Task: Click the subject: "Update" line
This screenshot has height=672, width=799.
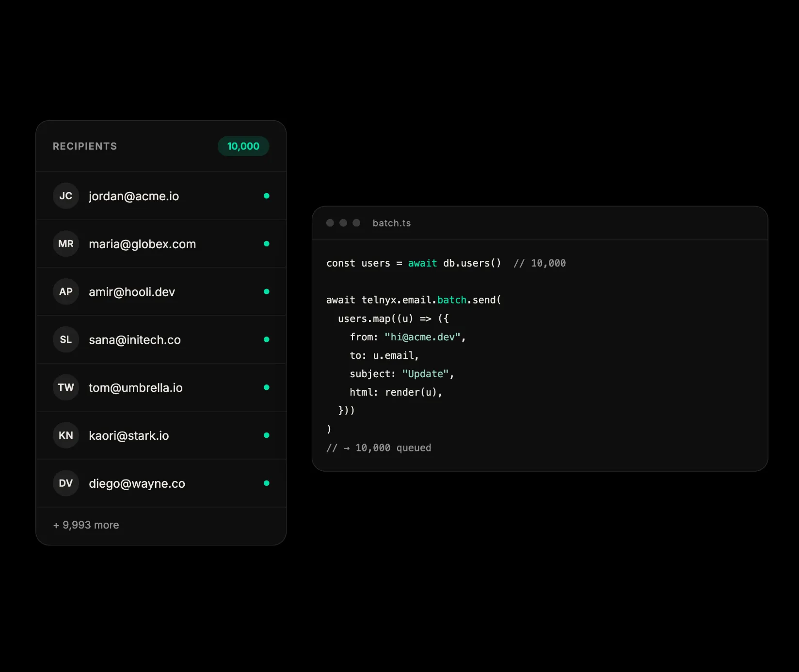Action: (402, 374)
